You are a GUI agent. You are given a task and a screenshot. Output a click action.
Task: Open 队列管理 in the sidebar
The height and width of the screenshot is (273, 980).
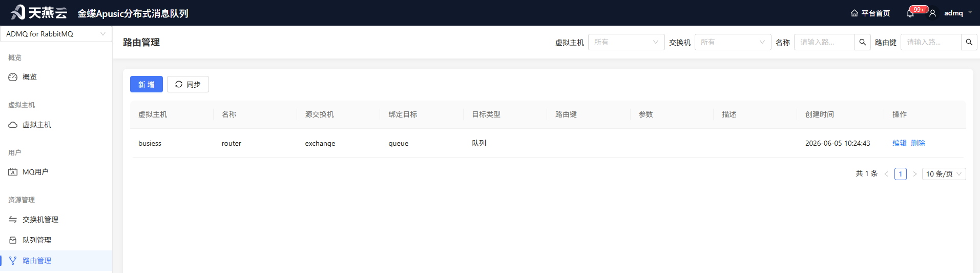[37, 240]
